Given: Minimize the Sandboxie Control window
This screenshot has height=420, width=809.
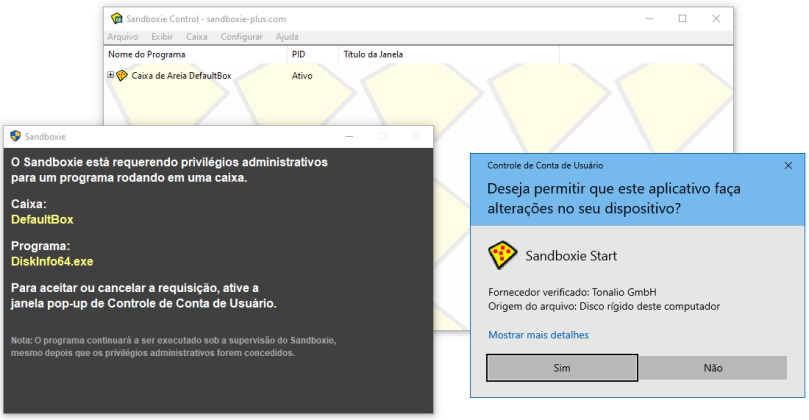Looking at the screenshot, I should tap(649, 19).
